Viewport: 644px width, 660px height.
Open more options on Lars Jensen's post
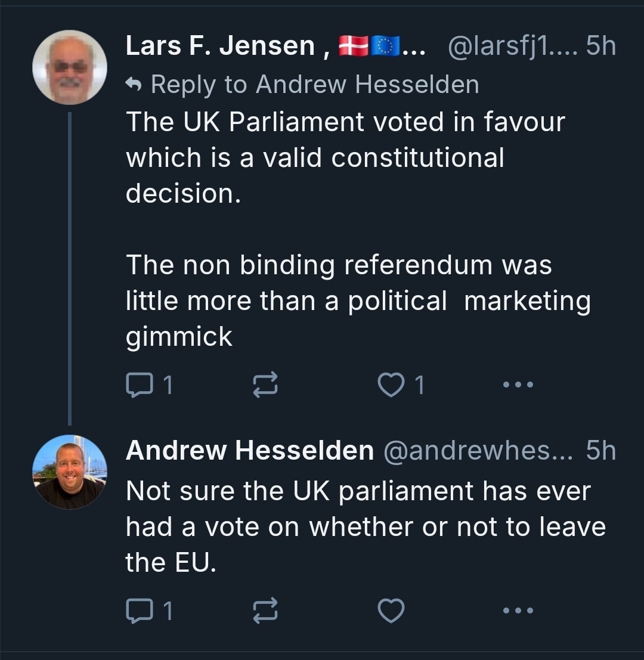pos(518,385)
